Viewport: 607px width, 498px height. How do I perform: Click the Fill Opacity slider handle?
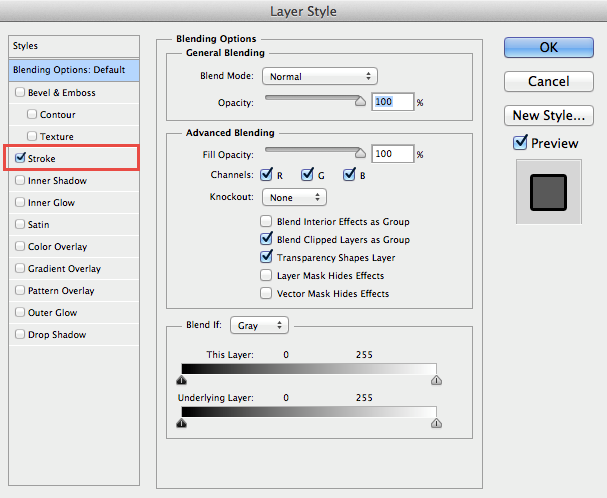(360, 153)
